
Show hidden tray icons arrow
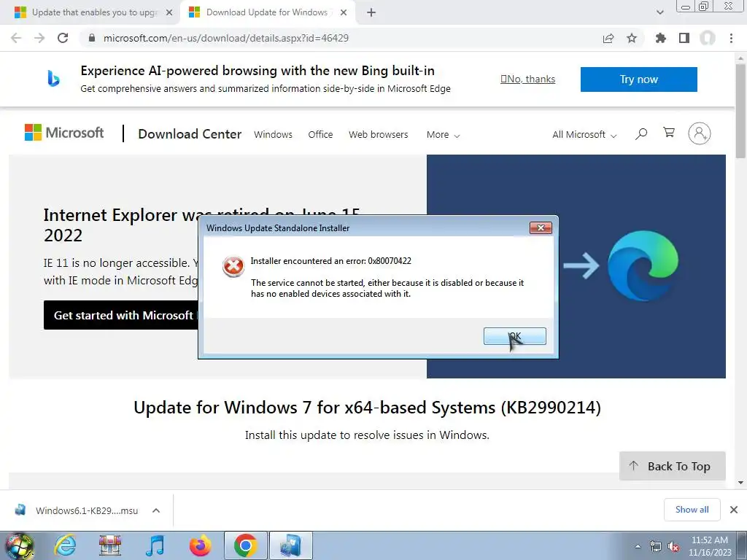pyautogui.click(x=638, y=546)
